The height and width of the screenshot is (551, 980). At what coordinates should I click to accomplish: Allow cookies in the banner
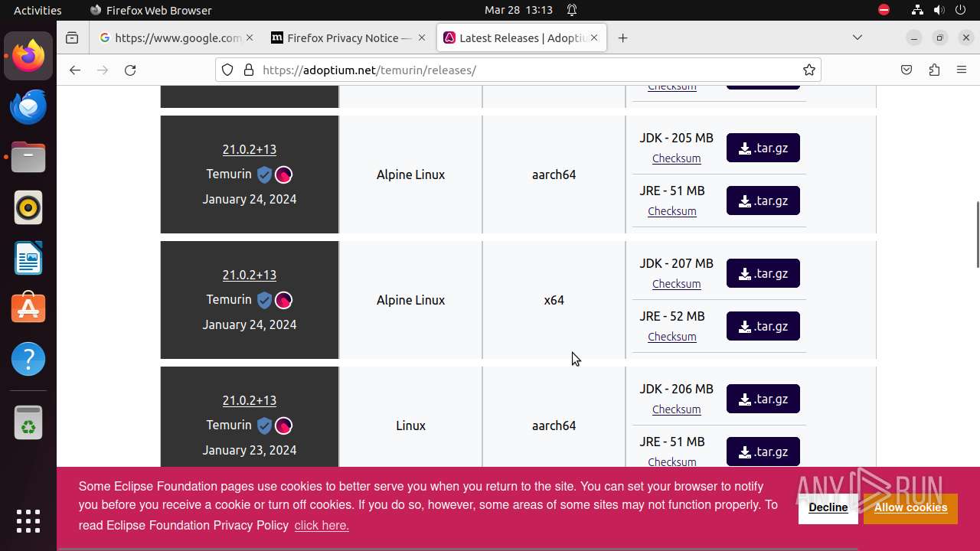(x=910, y=507)
